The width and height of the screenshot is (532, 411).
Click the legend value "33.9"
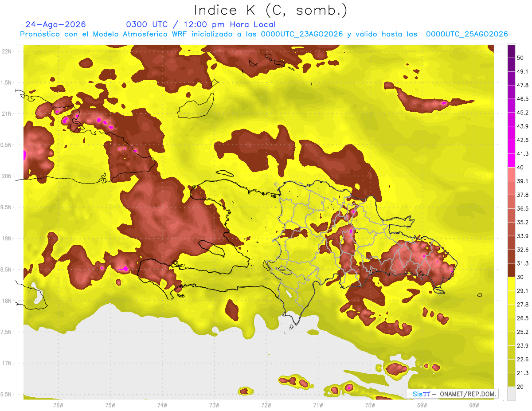523,236
